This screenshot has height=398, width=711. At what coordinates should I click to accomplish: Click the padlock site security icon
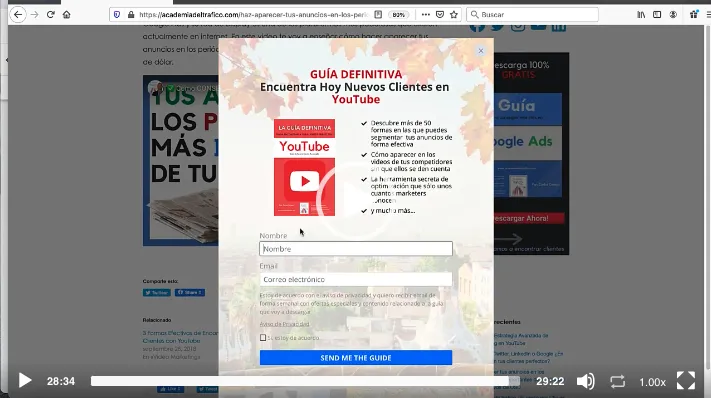point(131,15)
